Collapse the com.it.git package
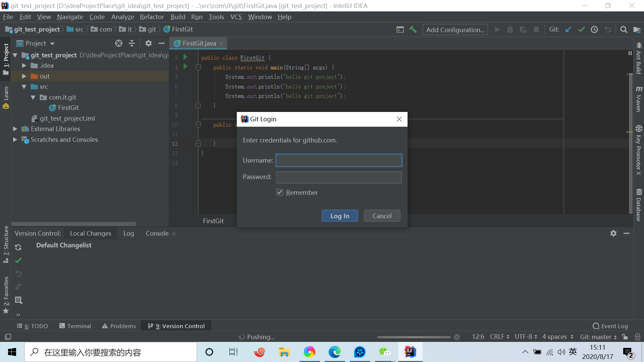The height and width of the screenshot is (362, 644). point(33,97)
